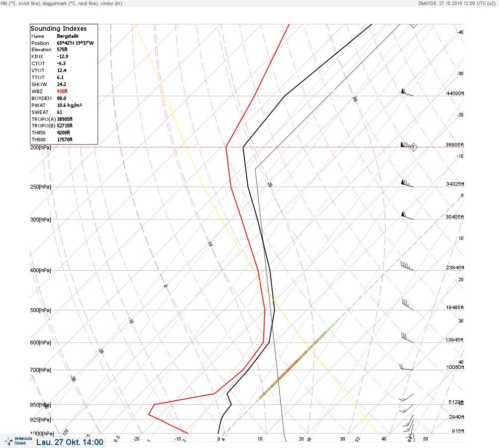This screenshot has width=499, height=448.
Task: Select the Elevation value 575ft
Action: (x=62, y=49)
